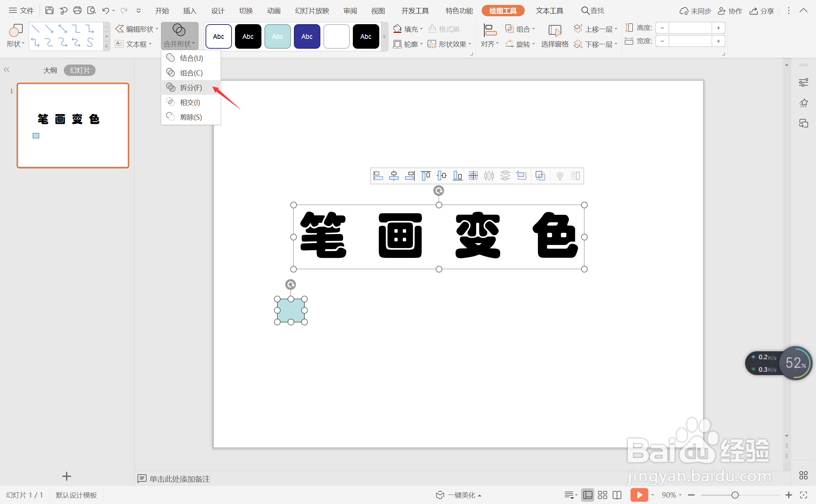Screen dimensions: 816x504
Task: Select the 格式刷 format painter icon
Action: 432,29
